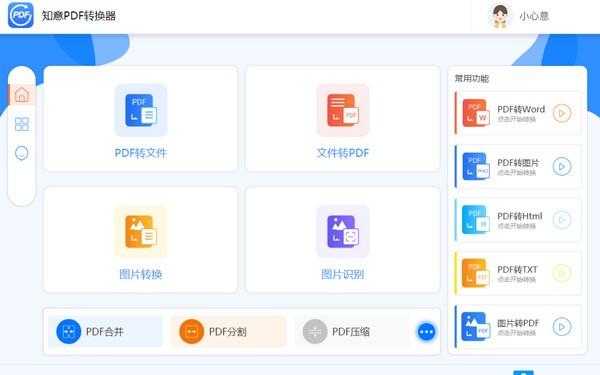Click the 知意PDF转换器 app logo

coord(21,15)
